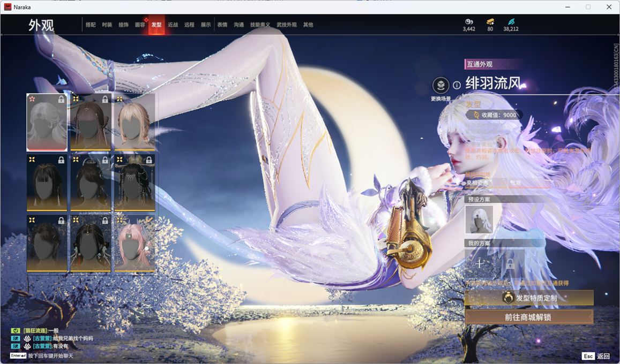
Task: Open the 更换场景 change scene icon
Action: coord(440,85)
